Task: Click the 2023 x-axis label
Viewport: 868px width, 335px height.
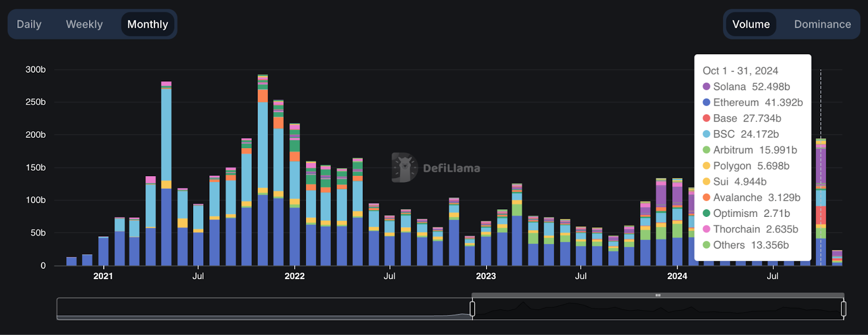Action: [486, 276]
